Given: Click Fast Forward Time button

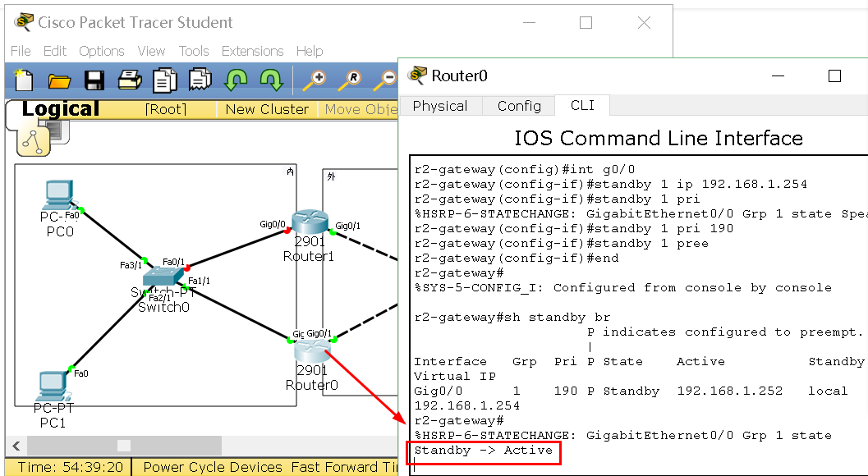Looking at the screenshot, I should pos(344,467).
